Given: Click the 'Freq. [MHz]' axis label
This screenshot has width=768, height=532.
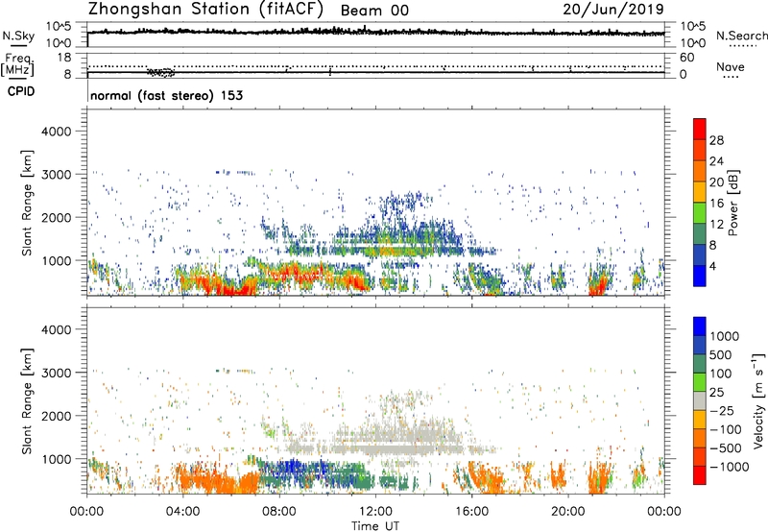Looking at the screenshot, I should pos(17,65).
